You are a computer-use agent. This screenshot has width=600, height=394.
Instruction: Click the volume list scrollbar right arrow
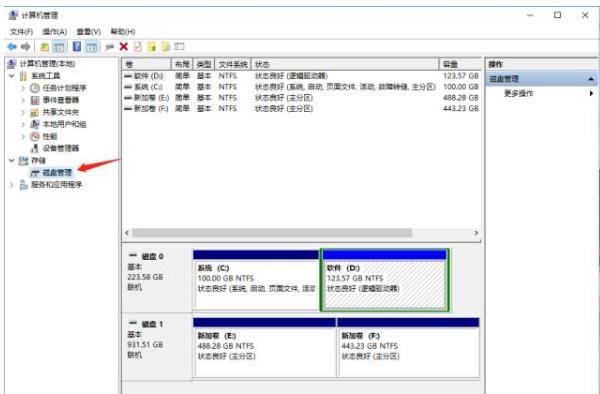point(476,233)
